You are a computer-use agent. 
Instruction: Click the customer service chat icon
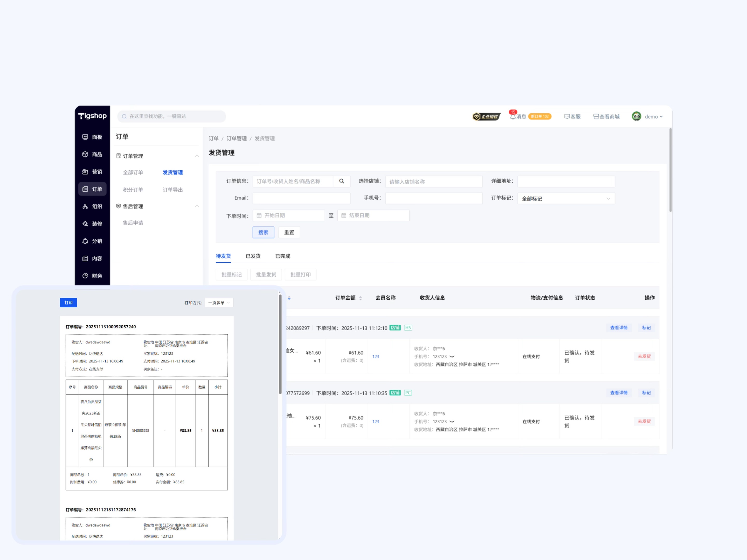(x=567, y=116)
